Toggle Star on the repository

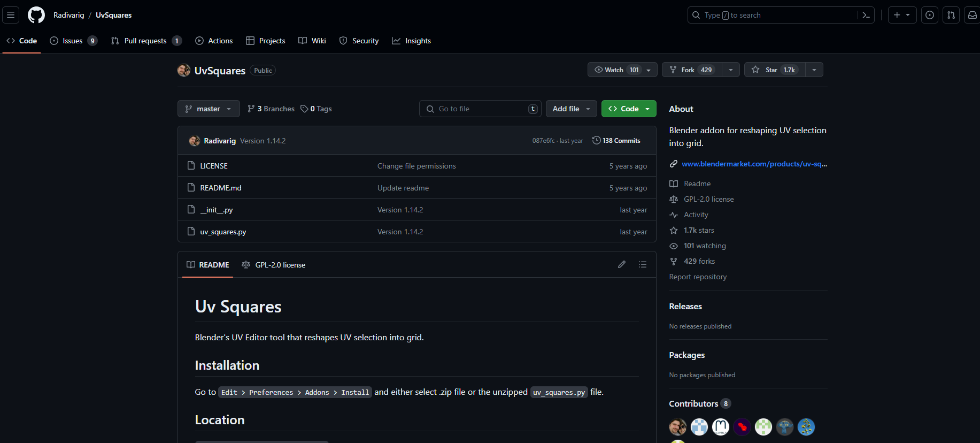[774, 70]
